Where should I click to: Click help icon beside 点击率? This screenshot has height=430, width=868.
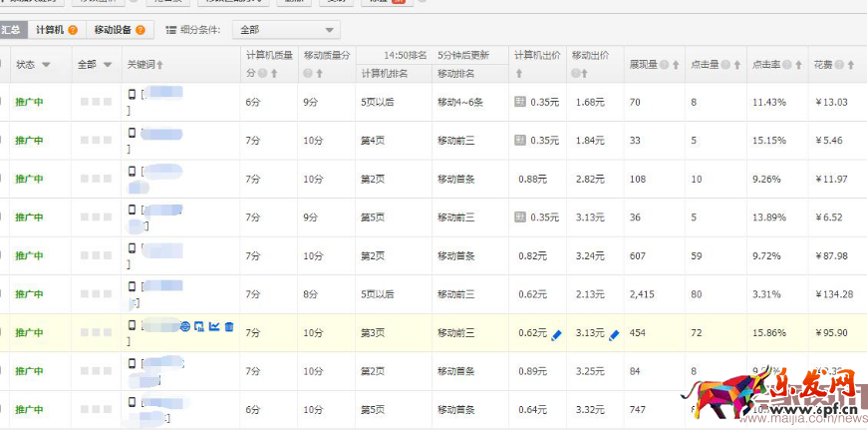pos(786,65)
